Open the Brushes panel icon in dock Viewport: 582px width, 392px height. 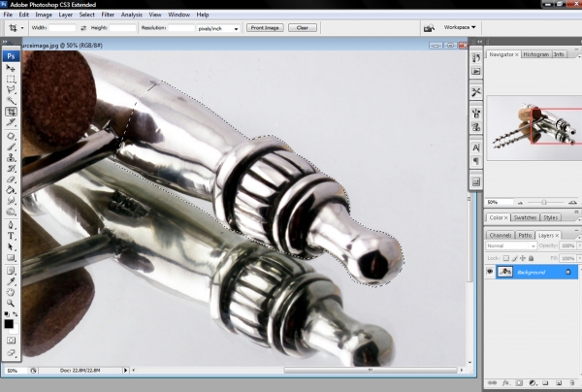(476, 113)
